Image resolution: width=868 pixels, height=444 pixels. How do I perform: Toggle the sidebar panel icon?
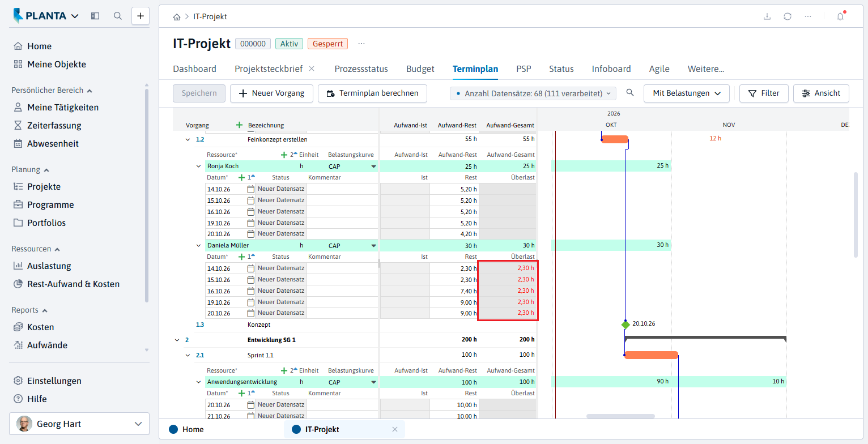click(95, 16)
